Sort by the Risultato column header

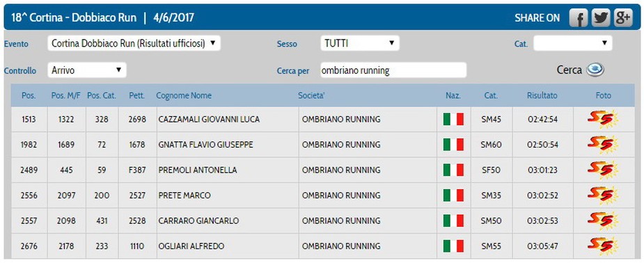[x=542, y=95]
